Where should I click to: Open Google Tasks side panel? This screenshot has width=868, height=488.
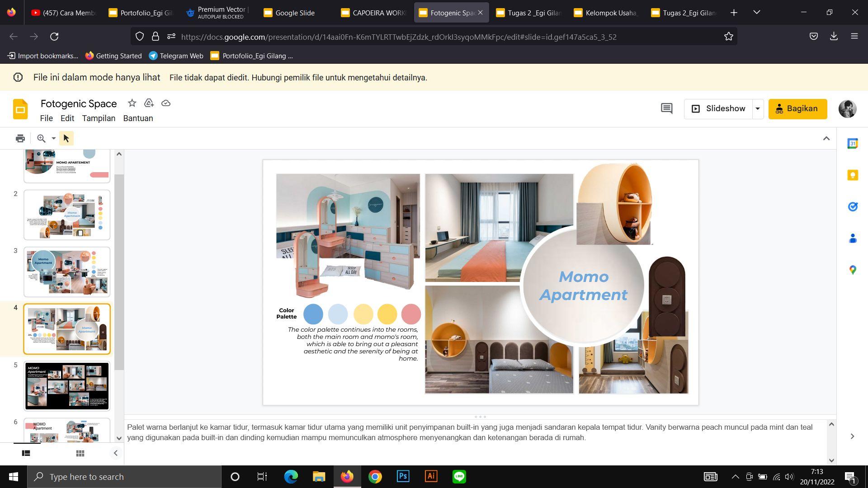[x=853, y=207]
